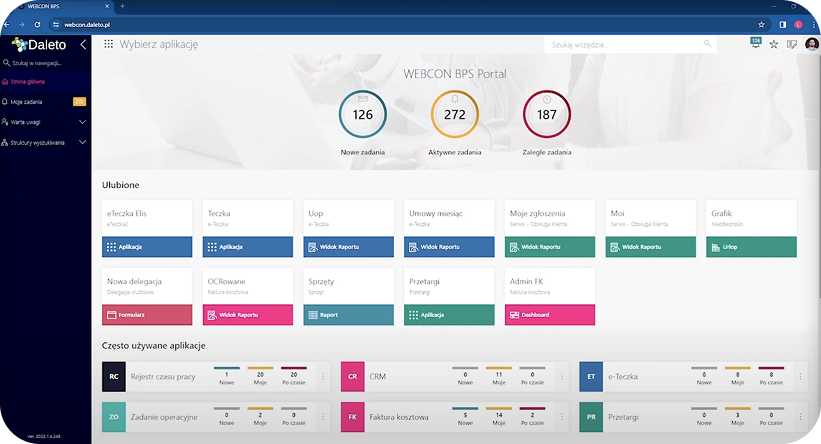Click Faktura kosztowa Moje count 14
The image size is (821, 444).
click(x=499, y=415)
